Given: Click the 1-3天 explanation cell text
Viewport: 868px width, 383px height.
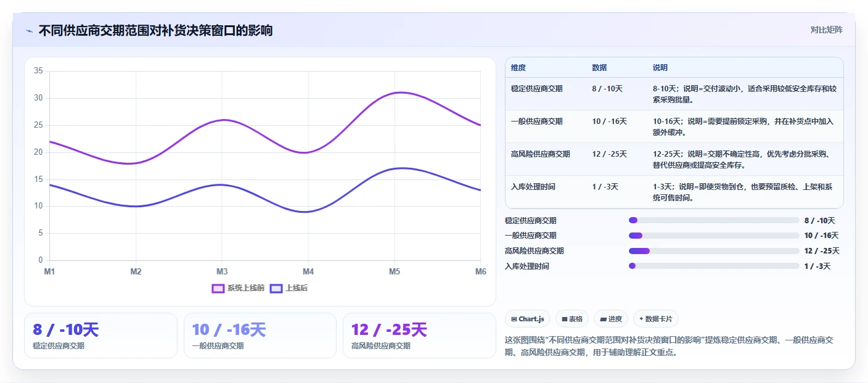Looking at the screenshot, I should click(x=743, y=192).
